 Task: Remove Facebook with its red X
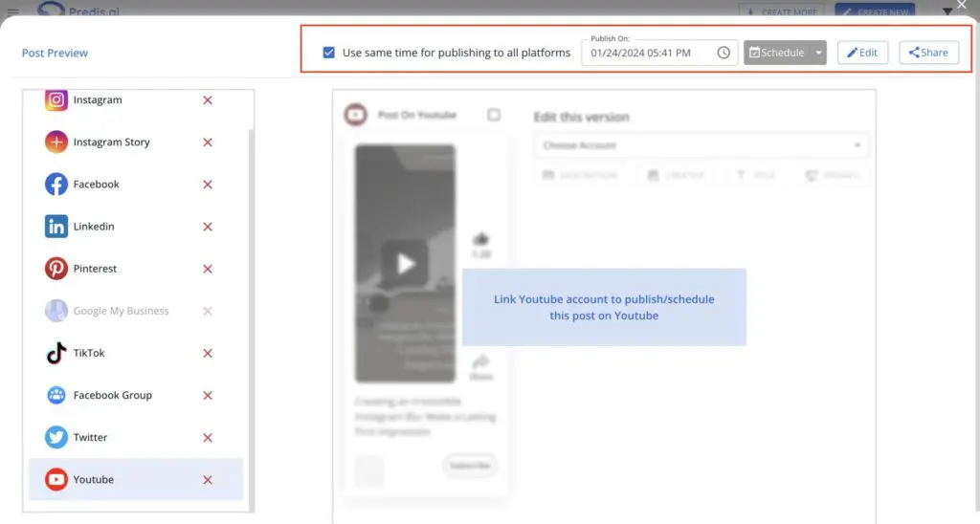click(x=208, y=185)
